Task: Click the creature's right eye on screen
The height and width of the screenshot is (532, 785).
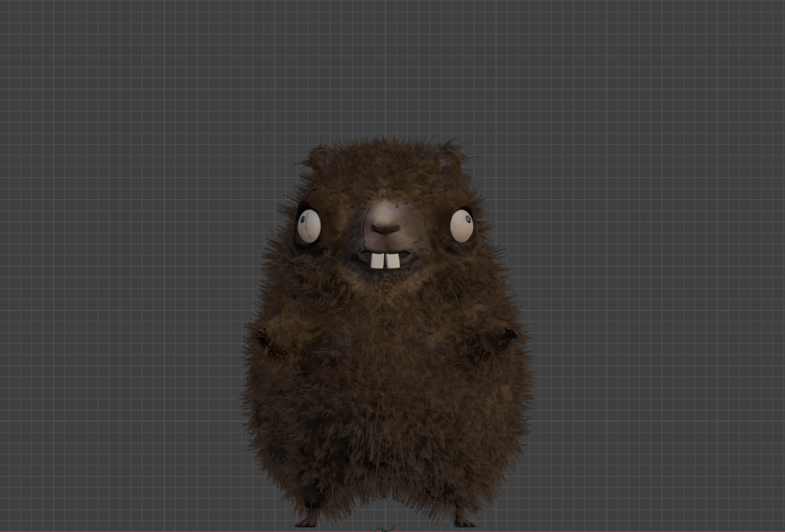Action: coord(461,225)
